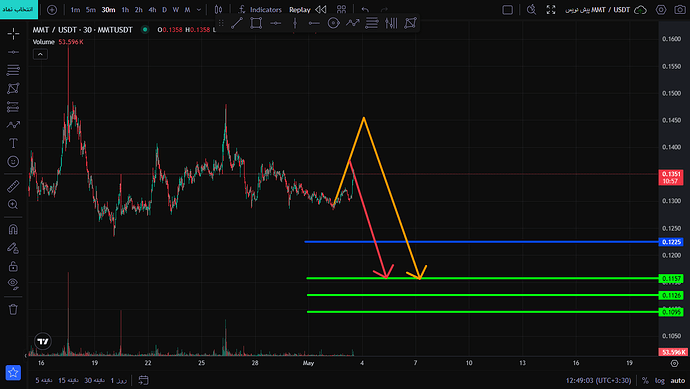Save chart layout with cloud icon
The width and height of the screenshot is (690, 389).
point(640,10)
